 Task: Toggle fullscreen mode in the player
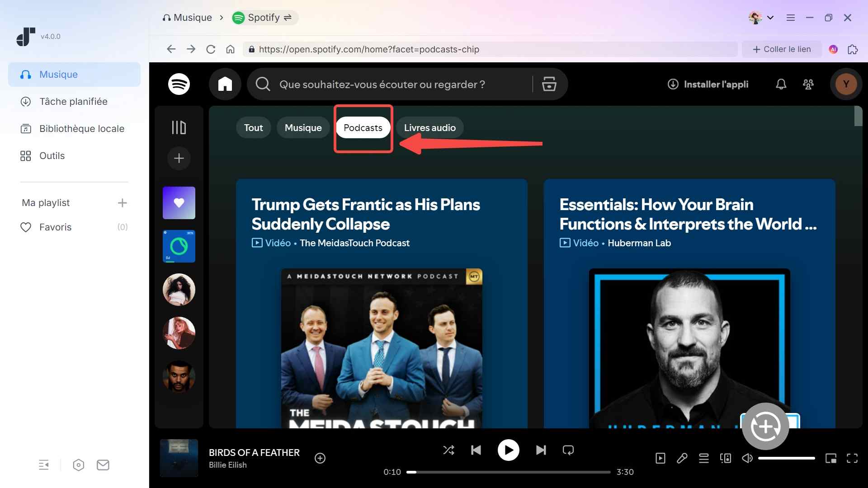852,458
